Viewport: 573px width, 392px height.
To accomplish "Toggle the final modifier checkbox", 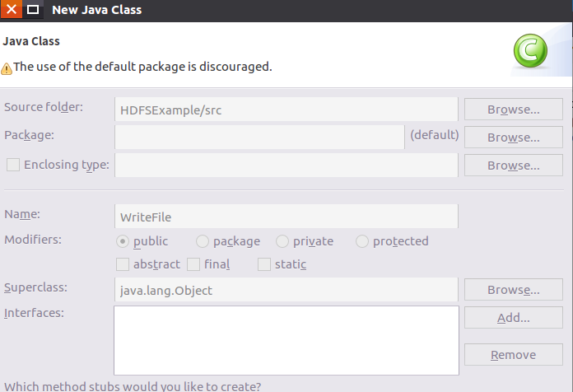I will [193, 264].
